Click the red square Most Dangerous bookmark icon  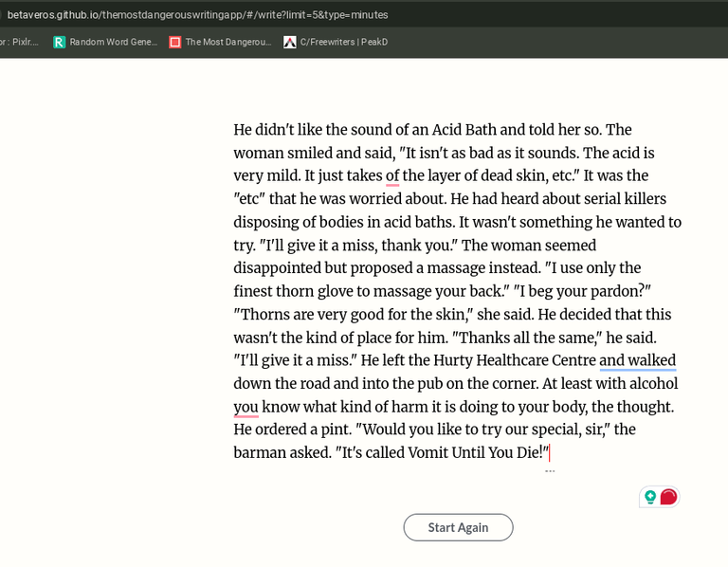coord(175,43)
